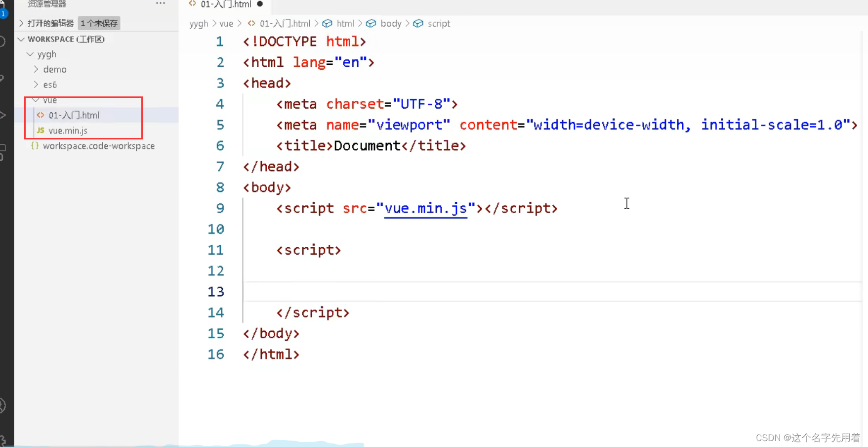Click the </html> tag on line 16
This screenshot has height=447, width=868.
[271, 355]
